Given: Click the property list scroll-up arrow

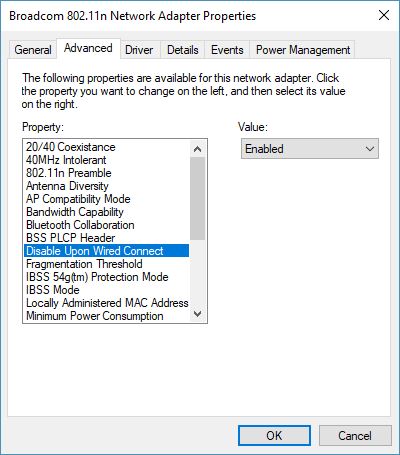Looking at the screenshot, I should click(198, 149).
